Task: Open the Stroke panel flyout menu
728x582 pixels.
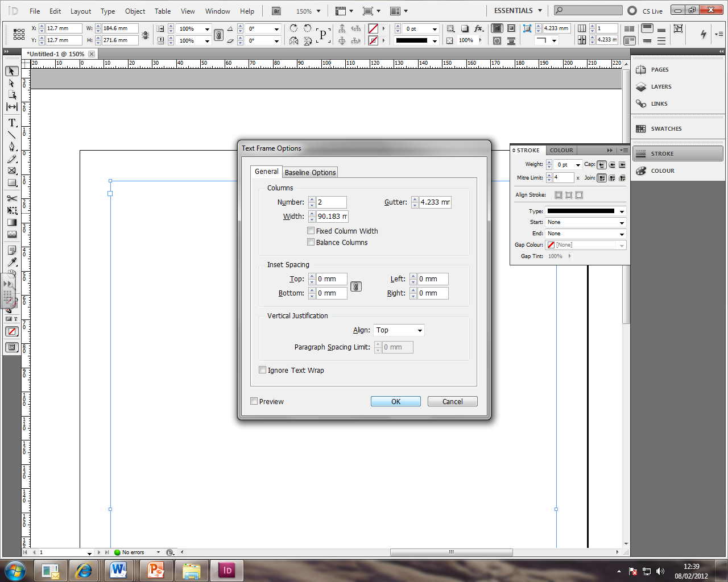Action: (x=624, y=150)
